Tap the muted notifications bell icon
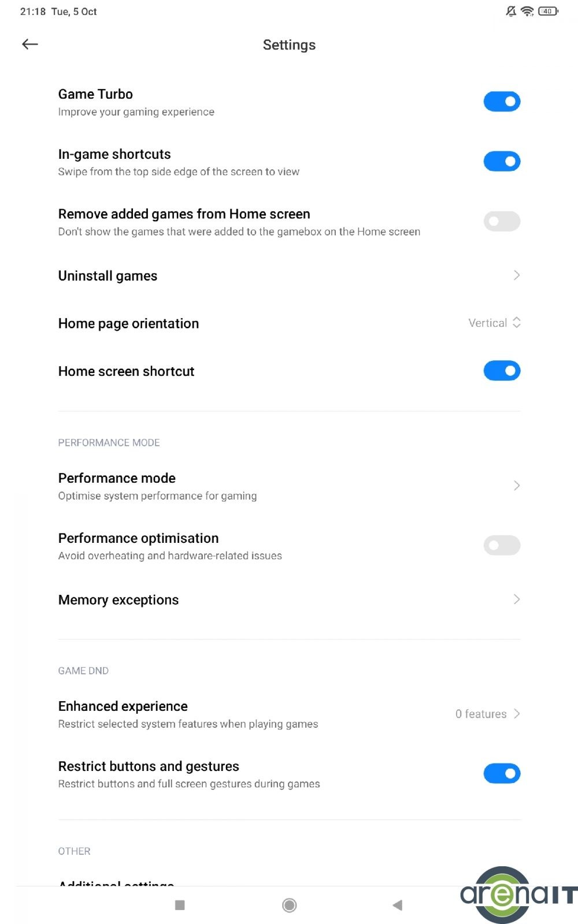This screenshot has height=924, width=578. point(511,11)
